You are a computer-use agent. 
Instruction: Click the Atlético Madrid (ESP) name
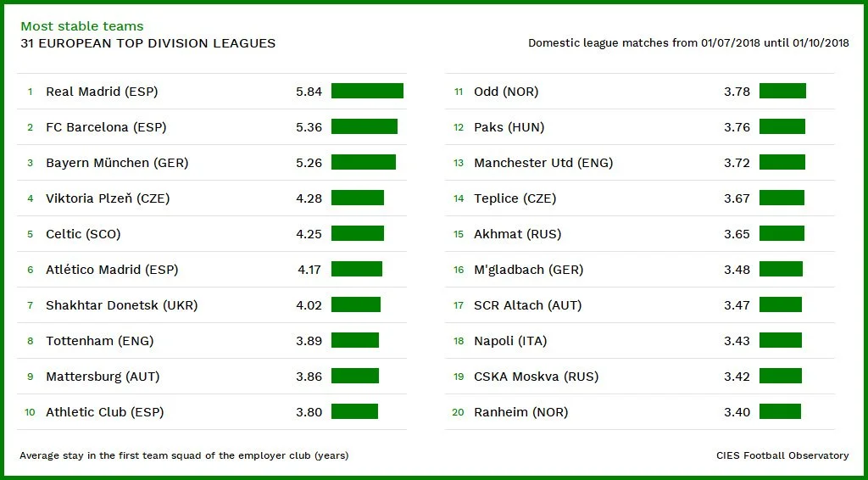pyautogui.click(x=112, y=270)
